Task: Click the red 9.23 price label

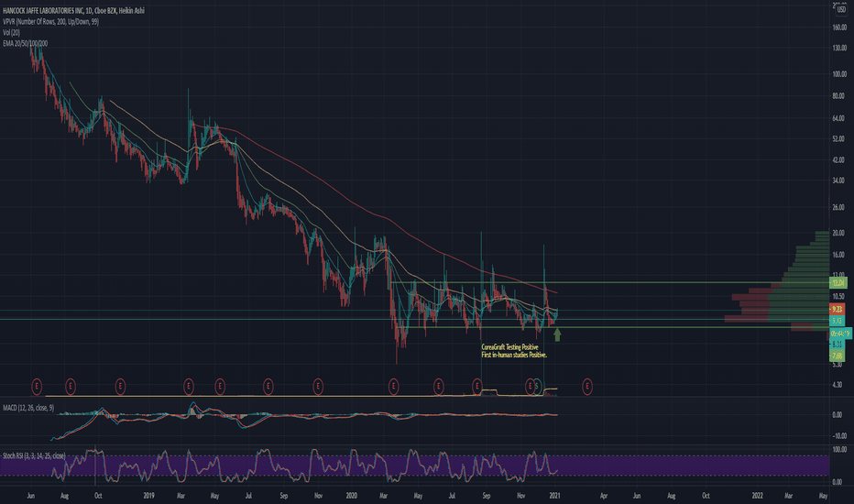Action: pyautogui.click(x=838, y=309)
